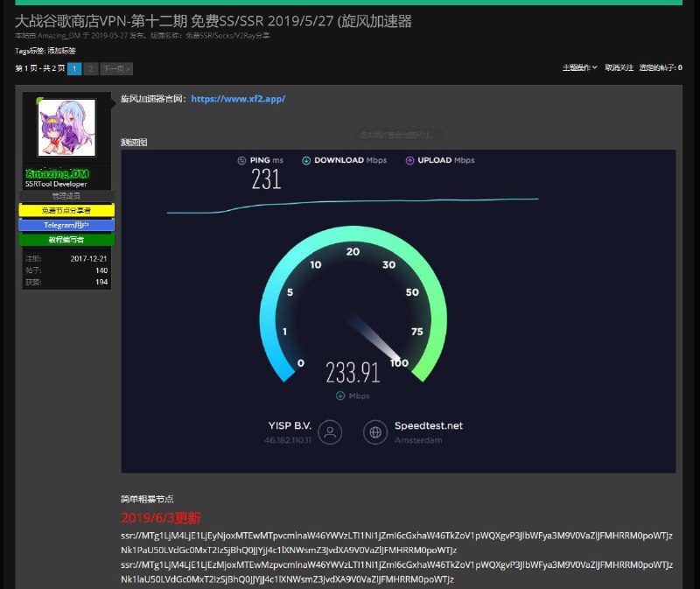The height and width of the screenshot is (589, 700).
Task: Click the 2019-05-27 publish date link
Action: pyautogui.click(x=109, y=36)
